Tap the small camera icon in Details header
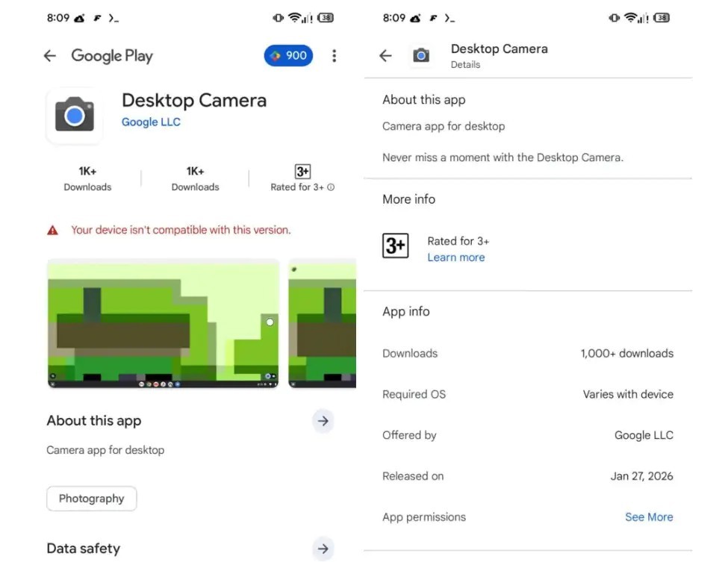 [x=421, y=56]
